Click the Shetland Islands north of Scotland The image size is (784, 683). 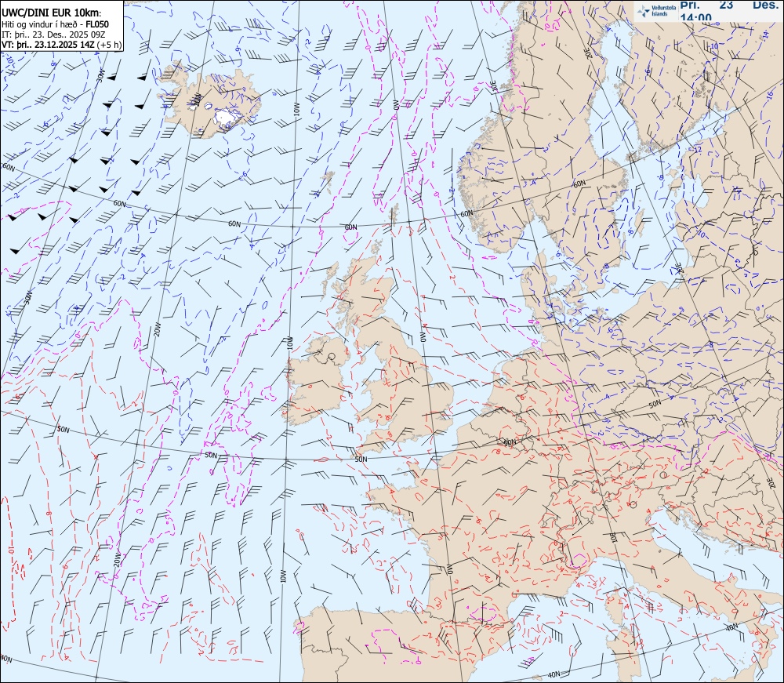[394, 214]
